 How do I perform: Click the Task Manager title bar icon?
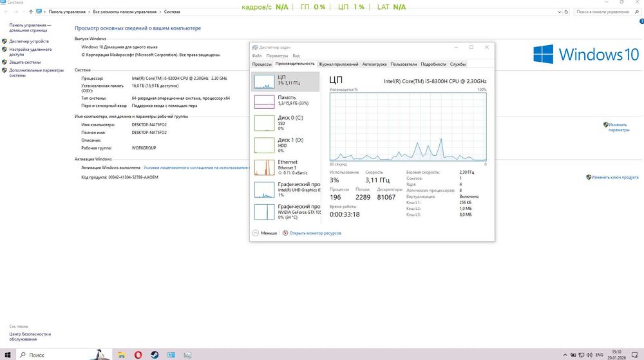(x=255, y=47)
